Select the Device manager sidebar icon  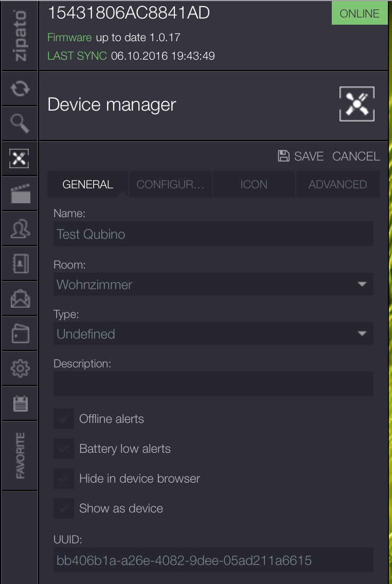[20, 158]
